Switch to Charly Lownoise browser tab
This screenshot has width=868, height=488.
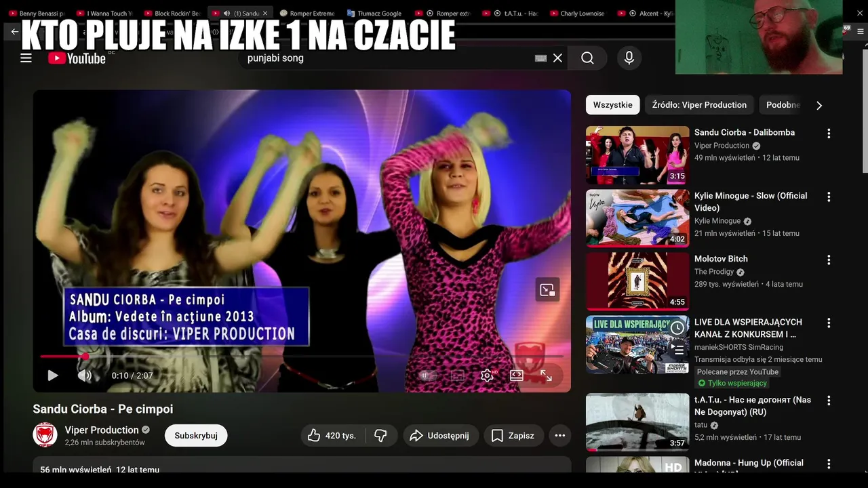tap(578, 13)
